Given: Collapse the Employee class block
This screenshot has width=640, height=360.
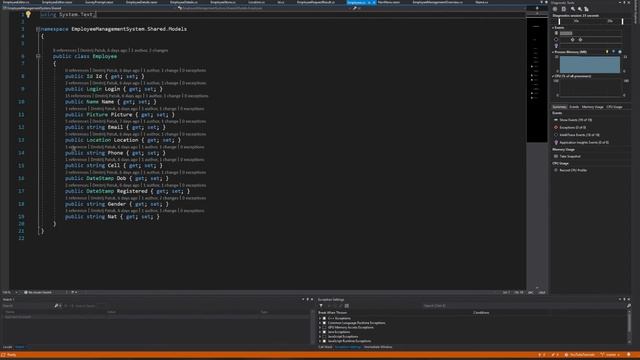Looking at the screenshot, I should pos(38,56).
